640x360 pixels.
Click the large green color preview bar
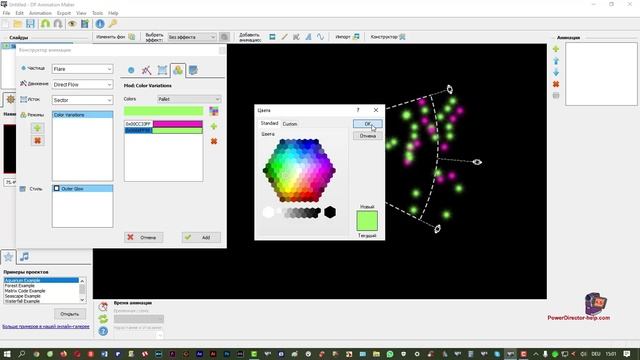(x=163, y=111)
